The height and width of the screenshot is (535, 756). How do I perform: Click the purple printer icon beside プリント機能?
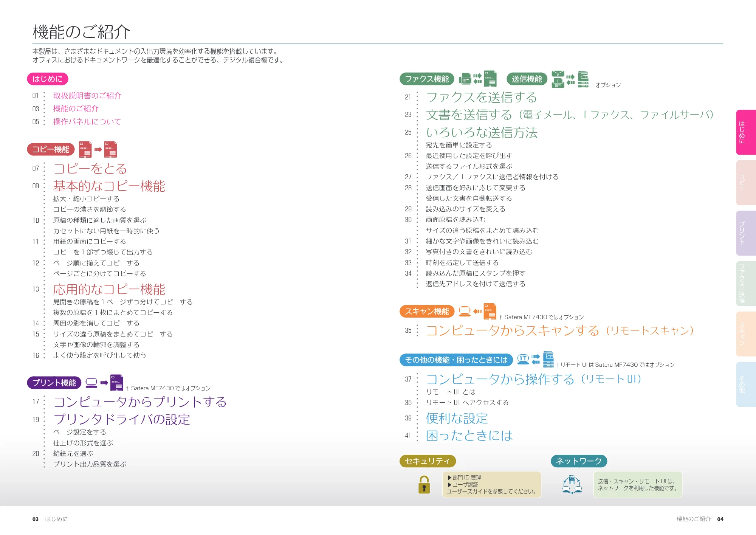(x=117, y=383)
